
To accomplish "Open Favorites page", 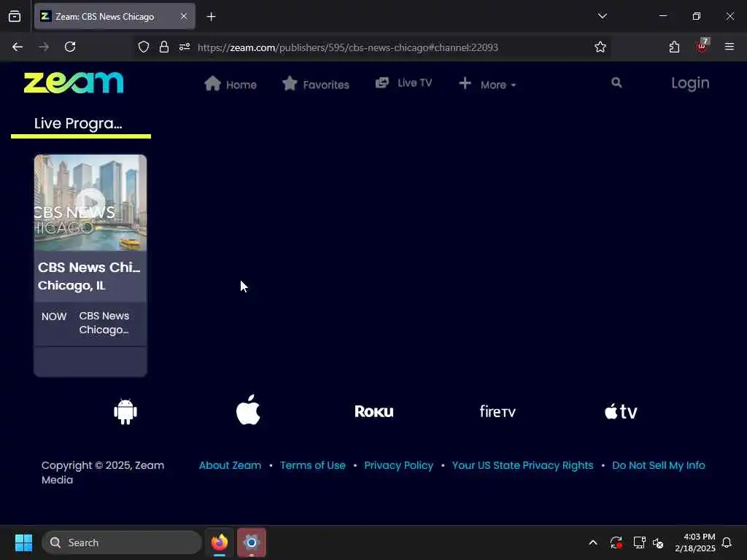I will [315, 85].
